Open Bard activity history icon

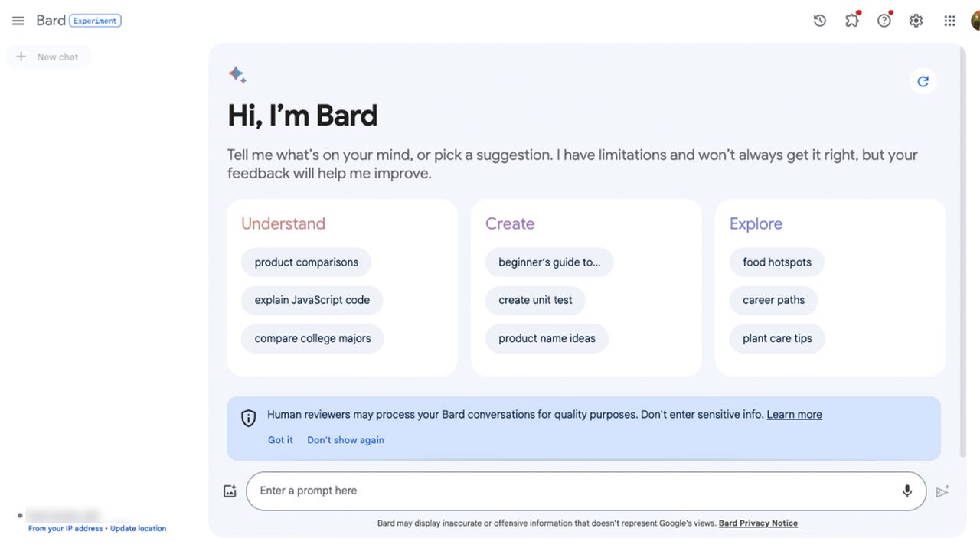(820, 21)
